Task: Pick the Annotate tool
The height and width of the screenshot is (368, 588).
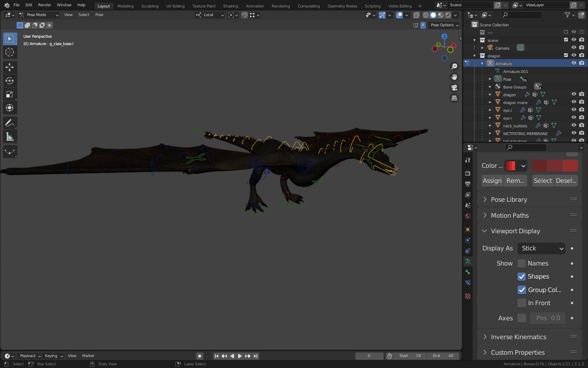Action: (10, 123)
